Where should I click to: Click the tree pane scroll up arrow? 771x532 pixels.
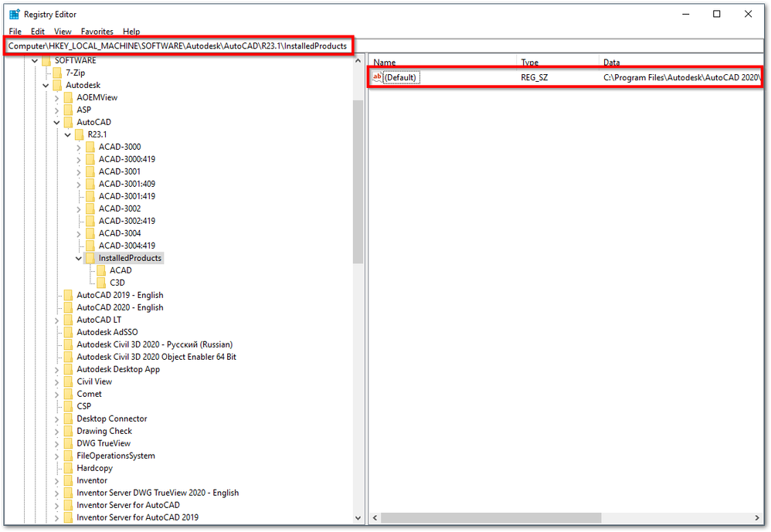pyautogui.click(x=358, y=61)
